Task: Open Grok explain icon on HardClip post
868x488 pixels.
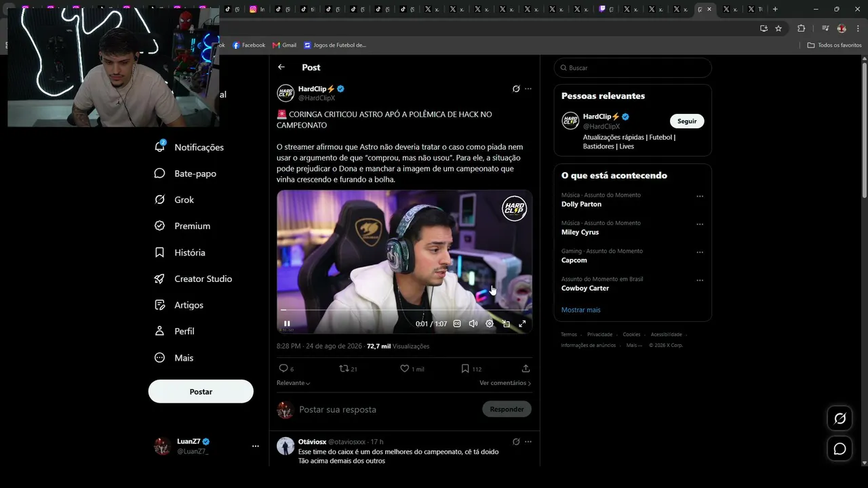Action: (x=516, y=89)
